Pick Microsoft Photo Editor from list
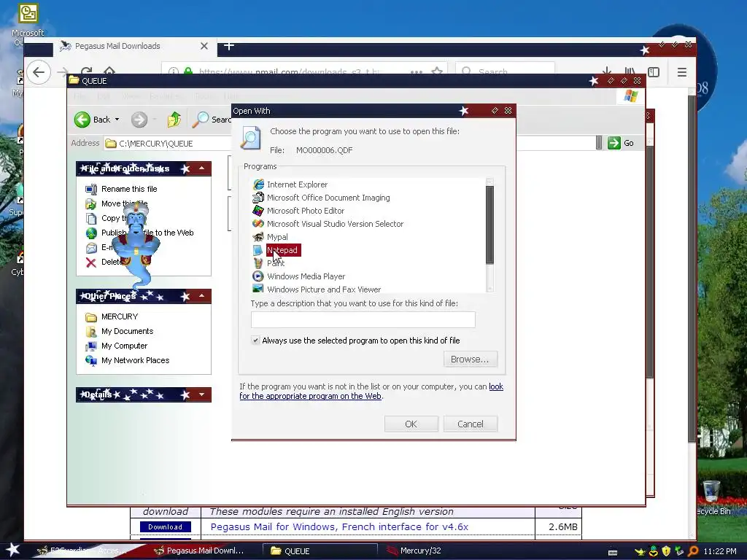The image size is (747, 560). click(x=305, y=211)
